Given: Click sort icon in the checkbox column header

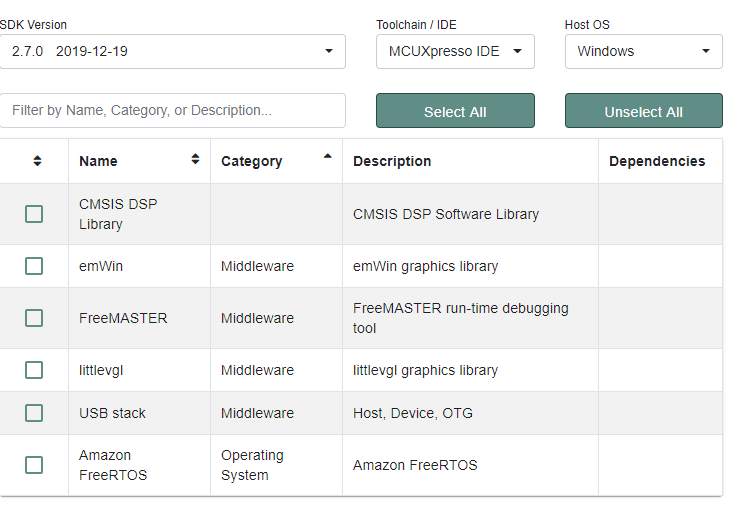Looking at the screenshot, I should 37,161.
